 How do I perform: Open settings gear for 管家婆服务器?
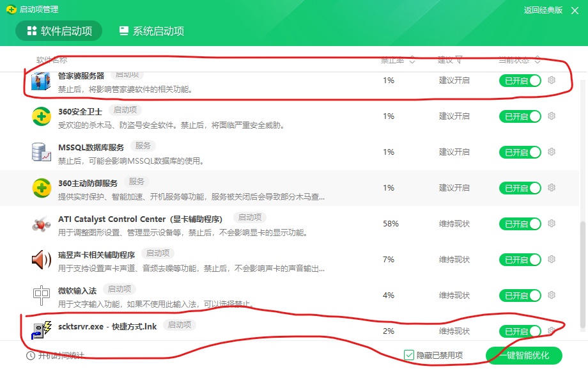click(551, 80)
